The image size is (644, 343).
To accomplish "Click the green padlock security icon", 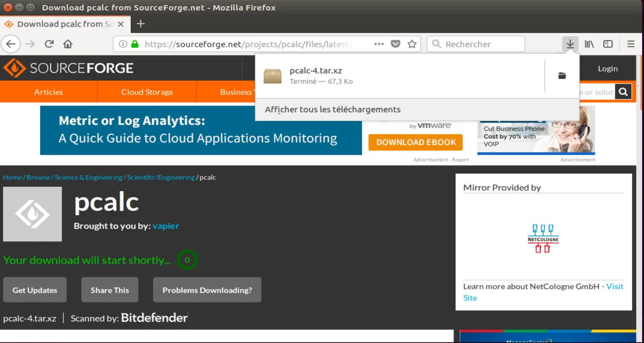I will [134, 44].
